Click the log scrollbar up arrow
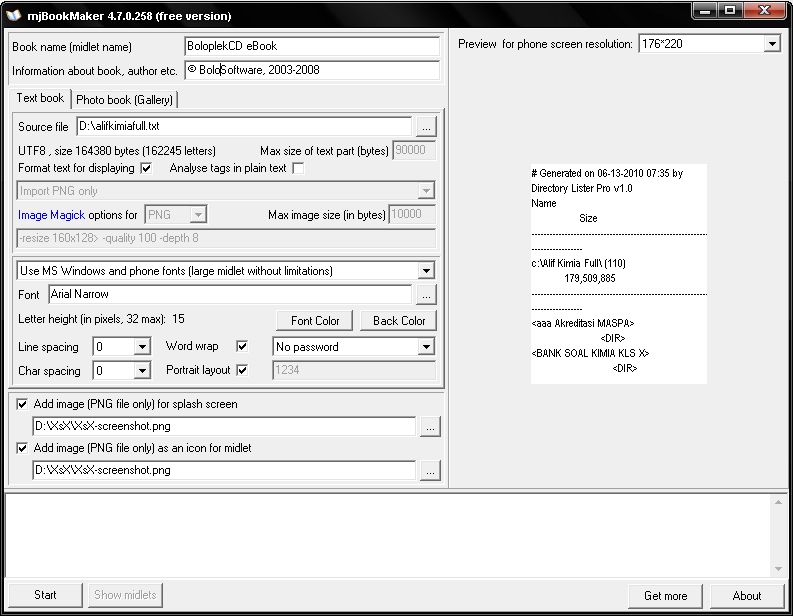 pyautogui.click(x=778, y=502)
